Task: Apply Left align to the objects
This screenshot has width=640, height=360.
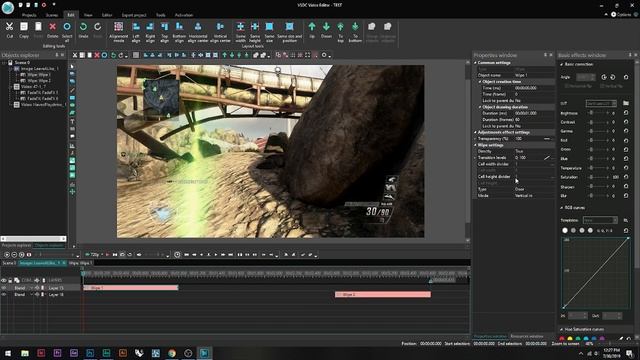Action: (x=136, y=31)
